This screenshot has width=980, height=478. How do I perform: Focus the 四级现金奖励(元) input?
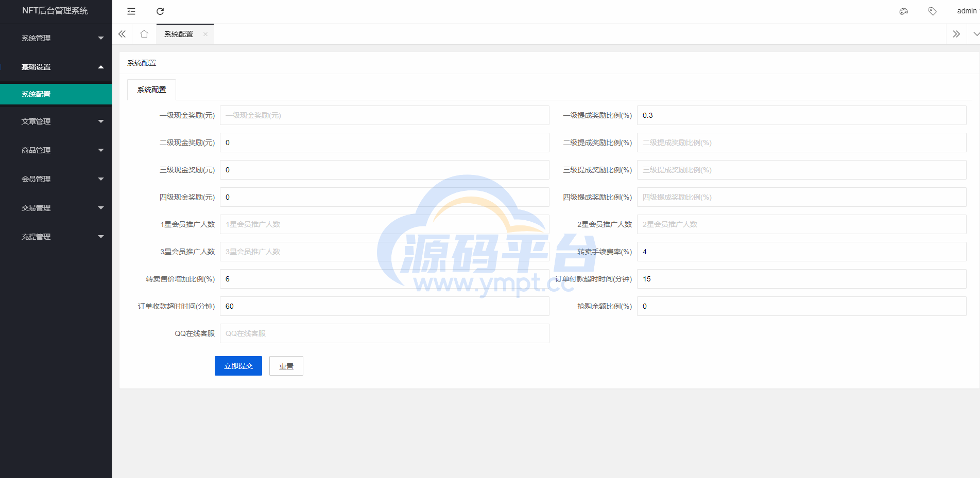pyautogui.click(x=385, y=197)
